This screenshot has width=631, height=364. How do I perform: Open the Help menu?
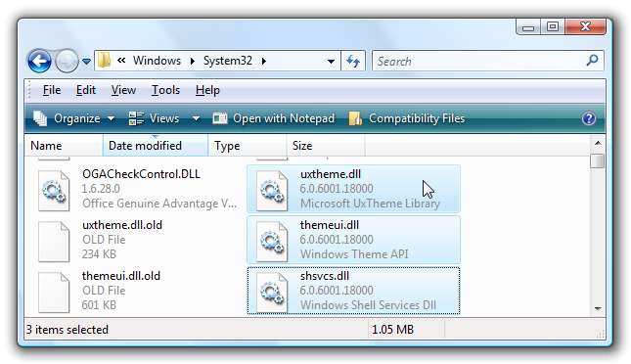207,90
